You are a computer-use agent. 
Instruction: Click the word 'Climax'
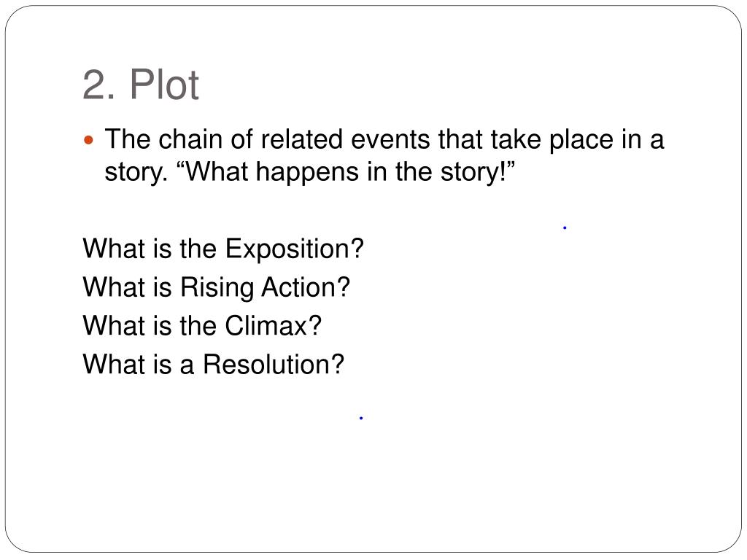point(266,326)
